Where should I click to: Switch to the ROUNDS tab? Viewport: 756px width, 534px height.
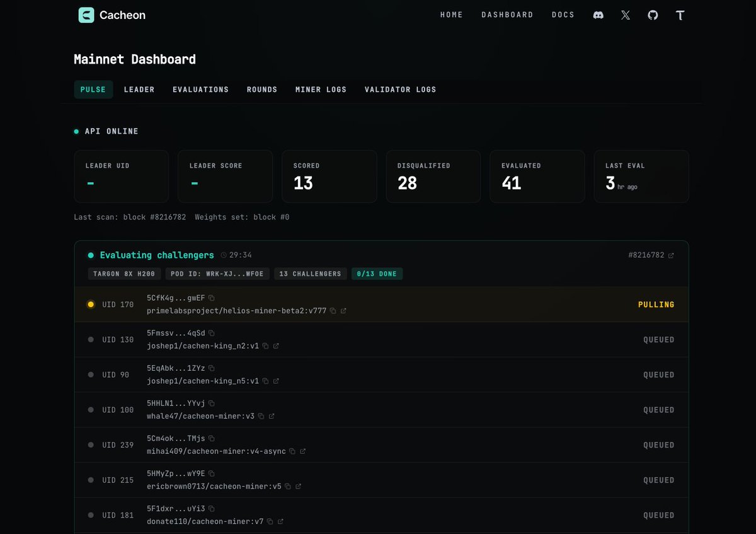262,90
